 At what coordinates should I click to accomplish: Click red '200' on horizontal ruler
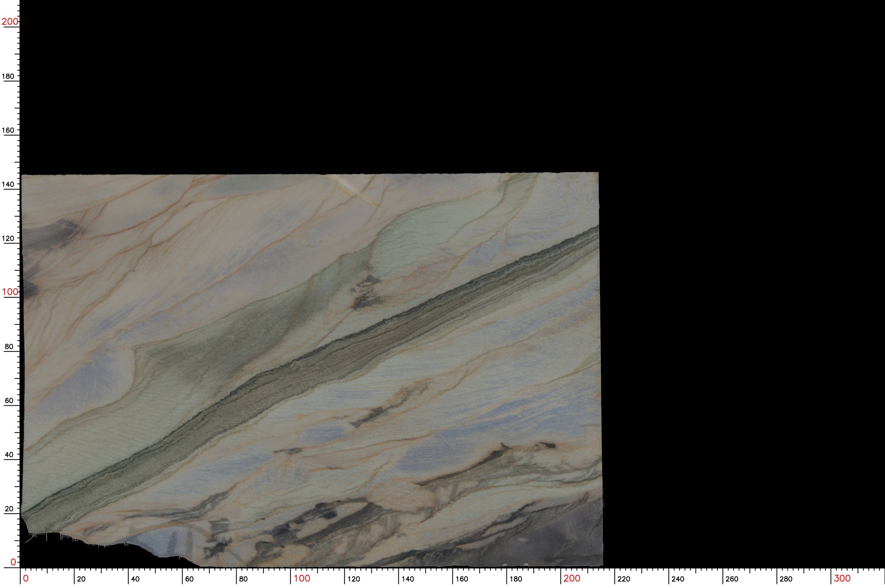(x=572, y=578)
